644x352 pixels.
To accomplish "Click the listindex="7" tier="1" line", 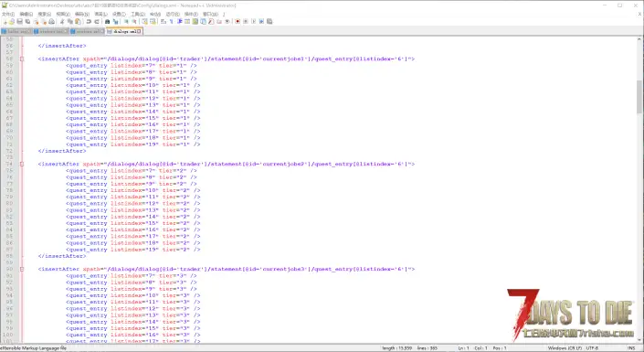I will coord(131,66).
